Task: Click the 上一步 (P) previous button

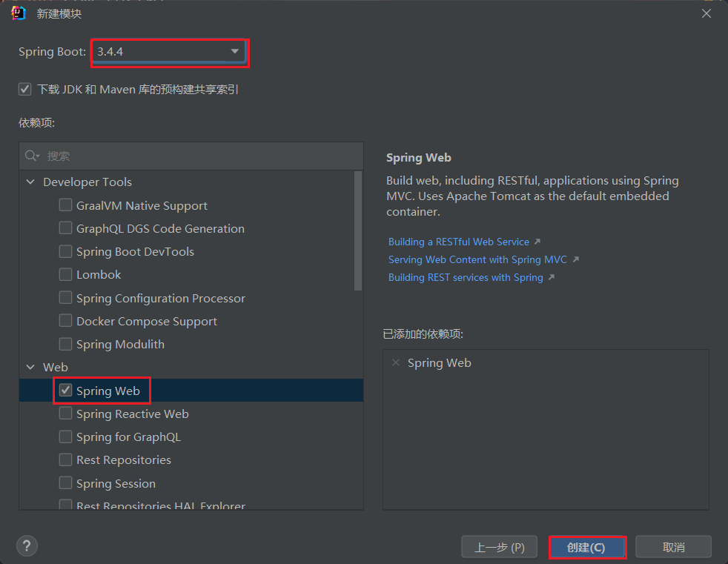Action: 499,547
